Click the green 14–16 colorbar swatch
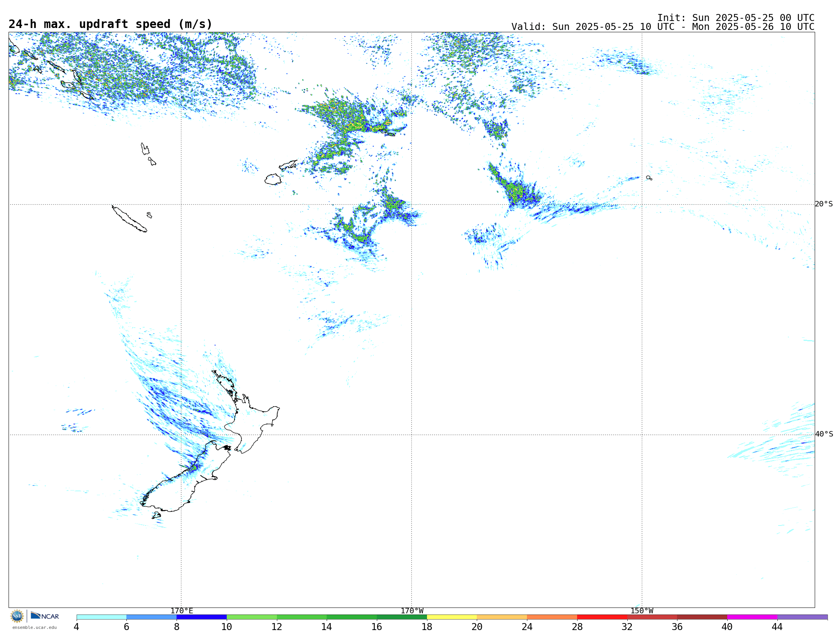Image resolution: width=840 pixels, height=632 pixels. (352, 617)
